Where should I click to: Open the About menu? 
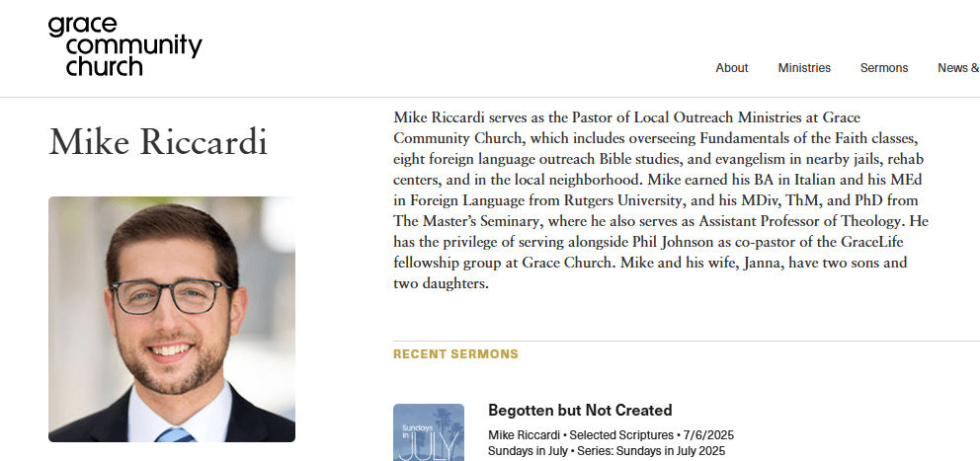(732, 68)
